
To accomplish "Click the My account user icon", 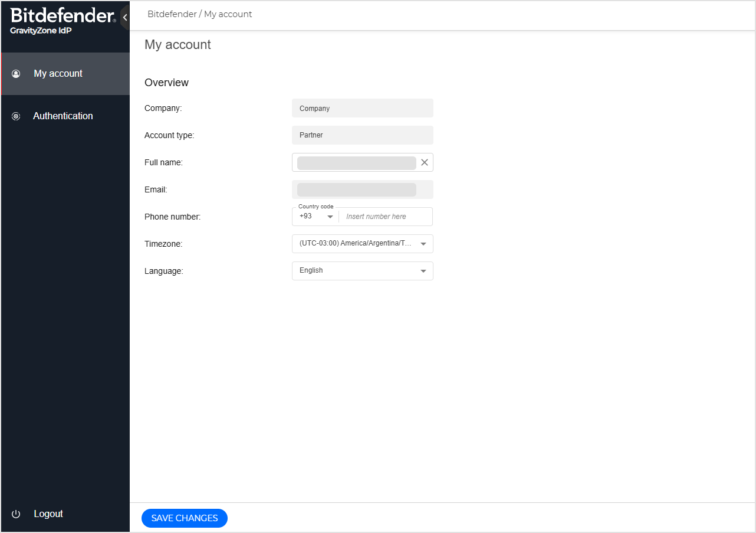I will pos(16,74).
